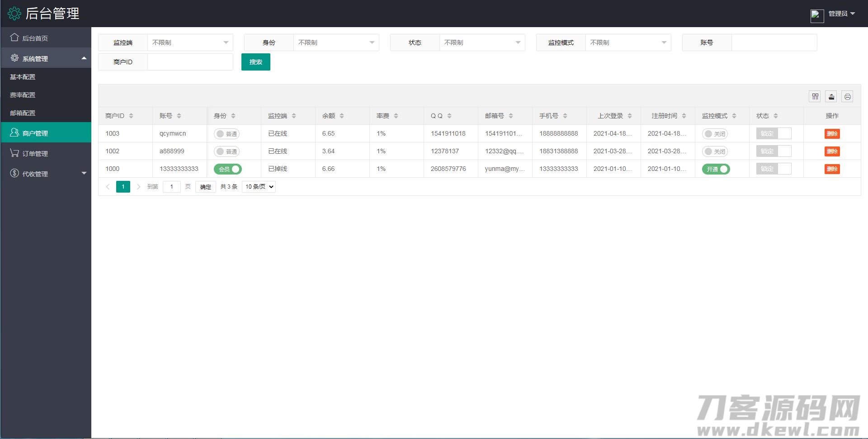This screenshot has height=439, width=868.
Task: Delete merchant 1002 with its 删除 button
Action: point(832,151)
